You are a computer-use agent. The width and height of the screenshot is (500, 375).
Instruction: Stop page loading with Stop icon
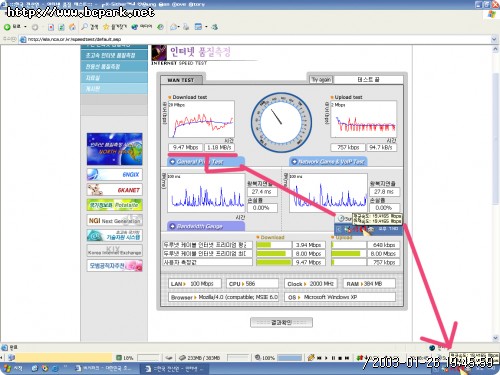51,27
